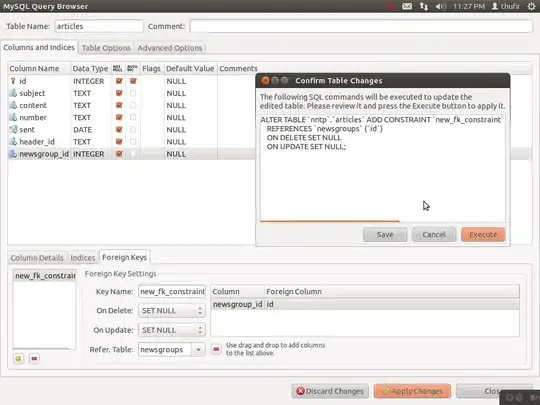Select the Foreign Keys tab
The height and width of the screenshot is (405, 540).
pyautogui.click(x=125, y=257)
